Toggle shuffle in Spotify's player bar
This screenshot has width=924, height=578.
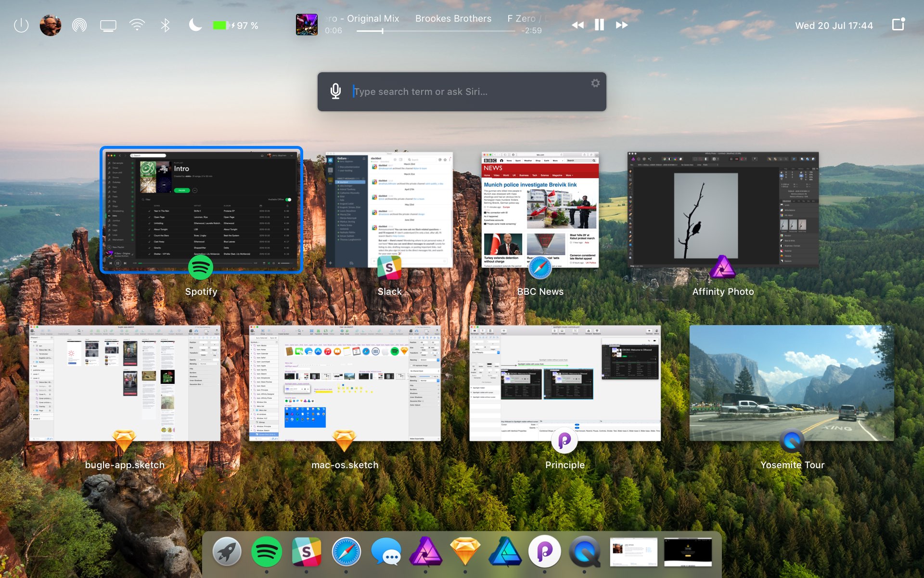[269, 263]
